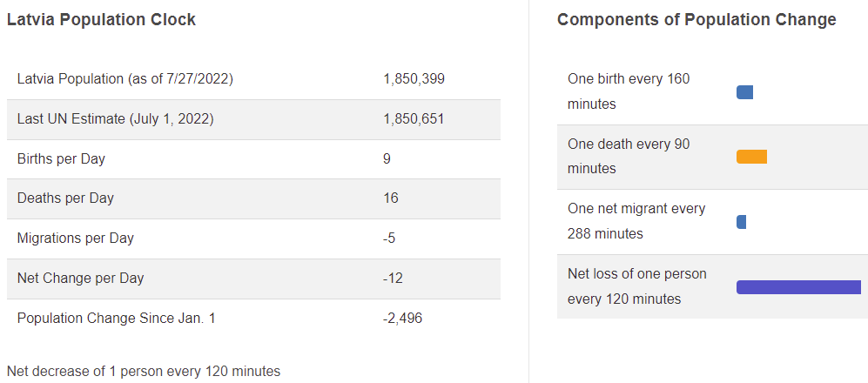
Task: Click One birth every 160 minutes text
Action: [629, 91]
